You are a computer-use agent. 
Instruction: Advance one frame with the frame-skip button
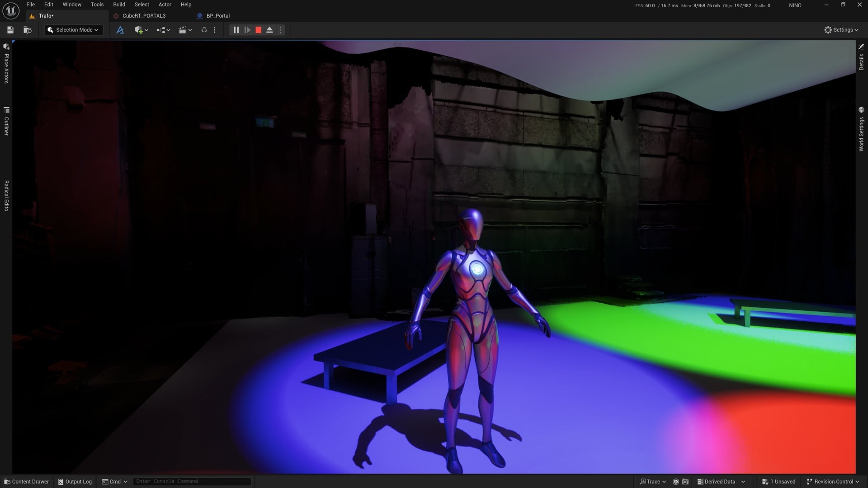[247, 30]
